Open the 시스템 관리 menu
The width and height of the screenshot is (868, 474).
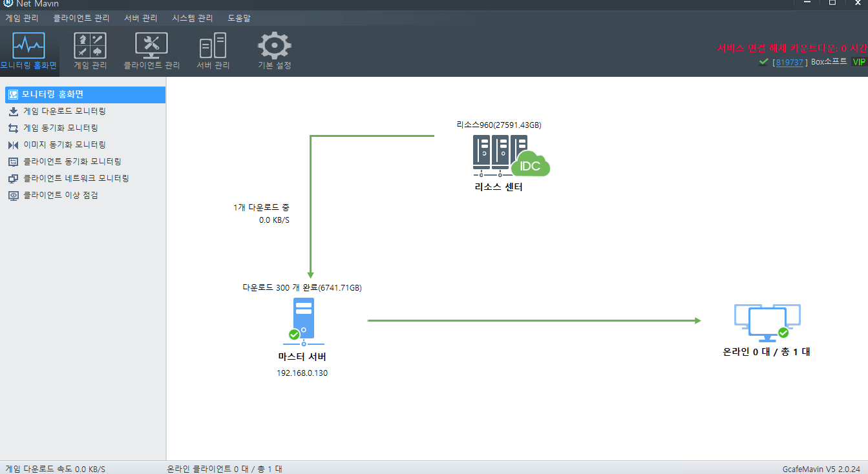tap(193, 18)
